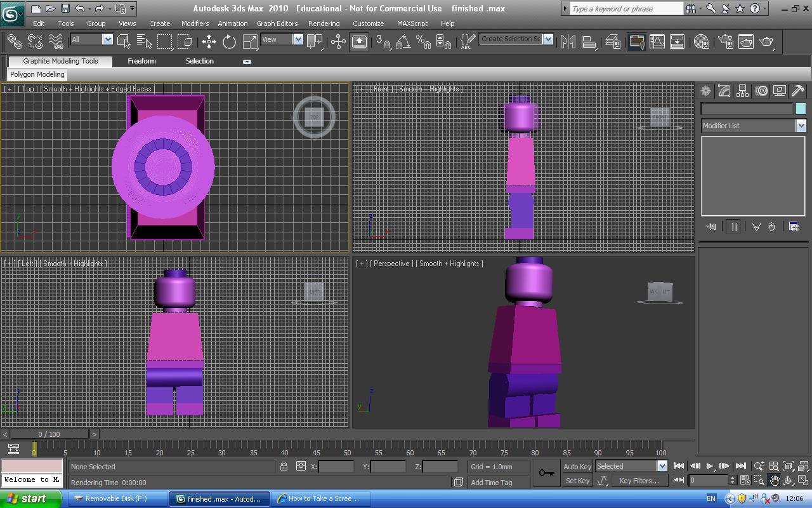
Task: Select the Select and Move tool
Action: (x=209, y=42)
